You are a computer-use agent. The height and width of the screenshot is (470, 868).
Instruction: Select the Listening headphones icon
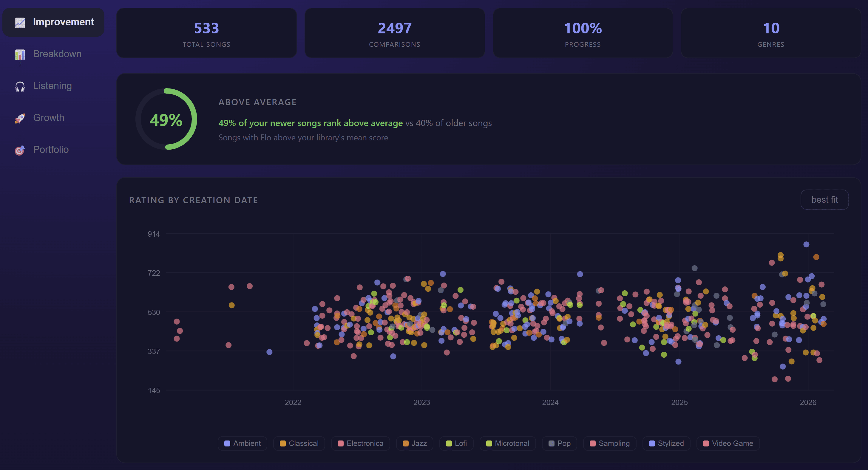(x=20, y=86)
